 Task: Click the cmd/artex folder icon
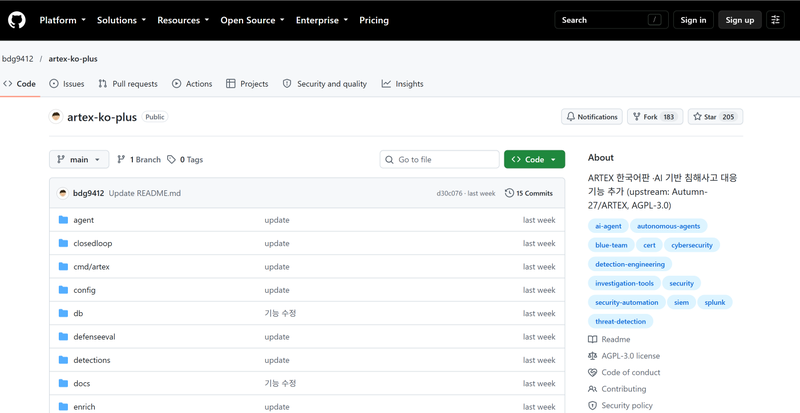(63, 266)
